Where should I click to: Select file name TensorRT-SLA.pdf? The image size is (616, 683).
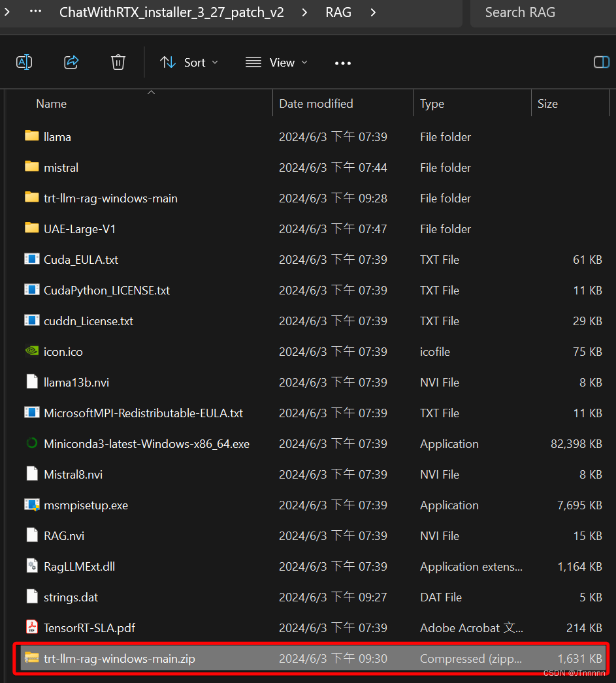click(89, 627)
